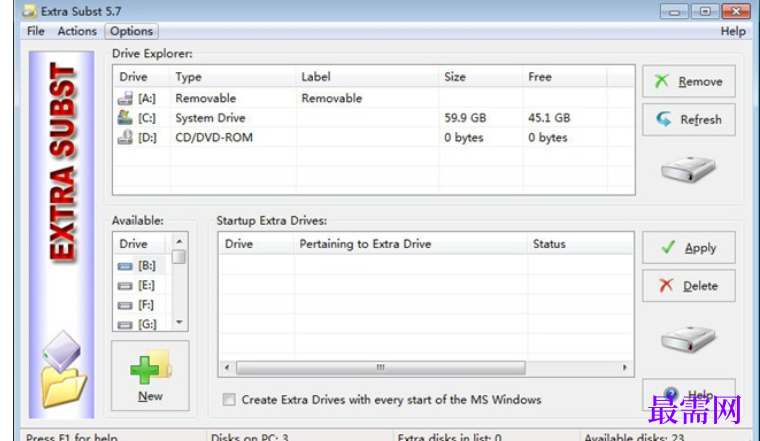This screenshot has width=760, height=441.
Task: Sort Drive Explorer by Free column header
Action: tap(564, 77)
